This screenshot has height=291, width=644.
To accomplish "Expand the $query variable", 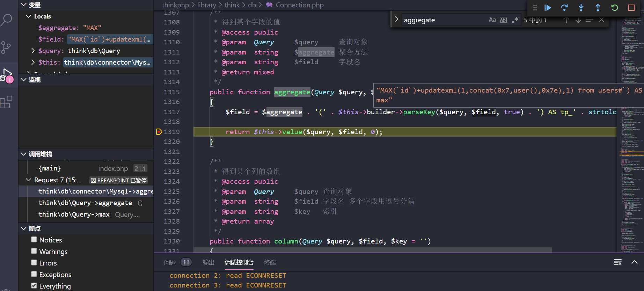I will [x=33, y=51].
